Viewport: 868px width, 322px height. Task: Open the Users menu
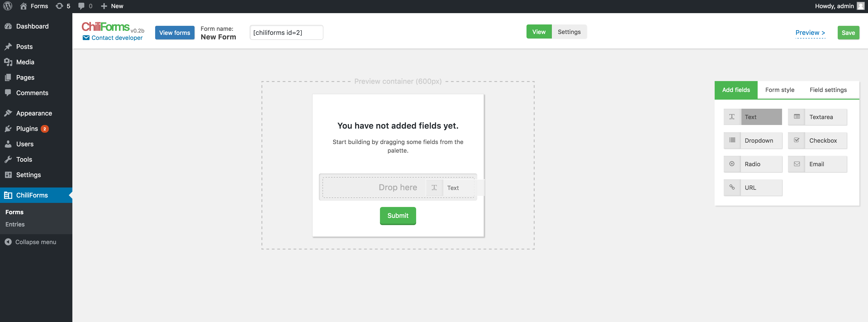pos(36,144)
